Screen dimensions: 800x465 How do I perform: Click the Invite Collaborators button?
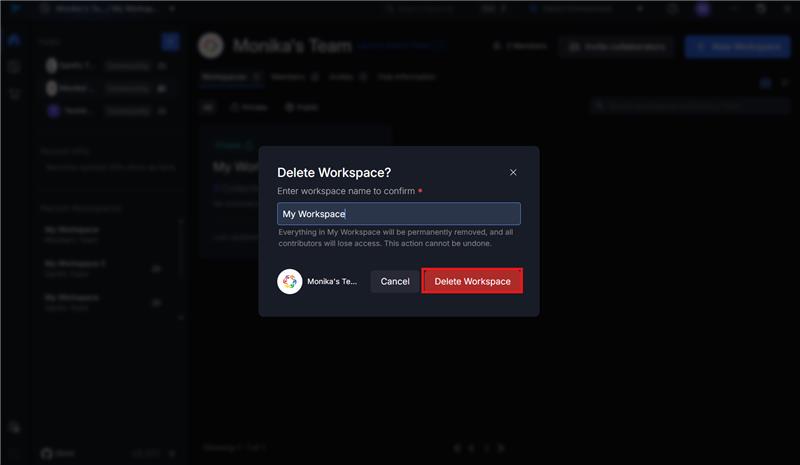pos(617,47)
